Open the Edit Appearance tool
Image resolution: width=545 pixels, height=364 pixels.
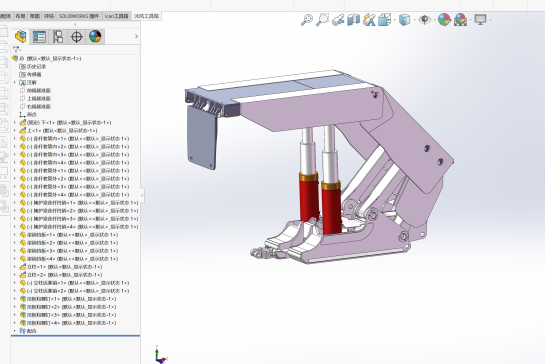[444, 20]
